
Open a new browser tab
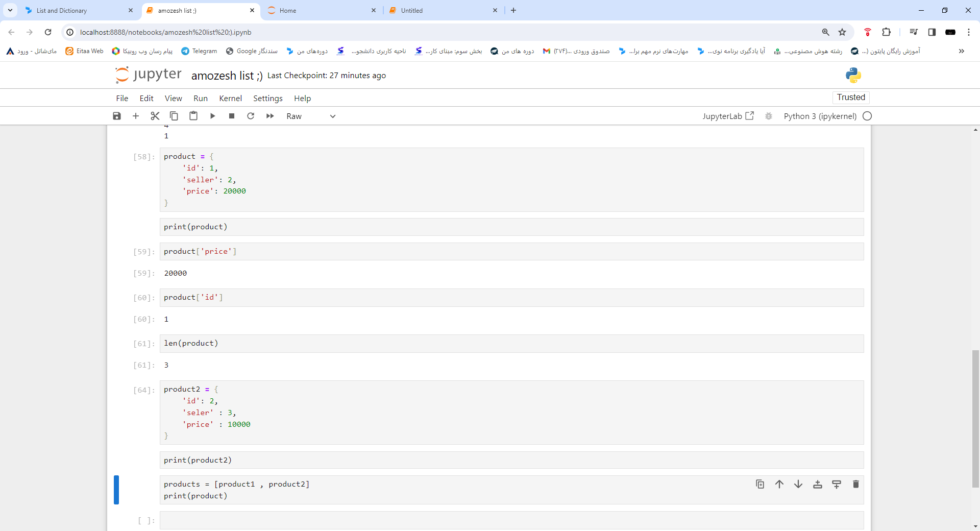click(513, 10)
